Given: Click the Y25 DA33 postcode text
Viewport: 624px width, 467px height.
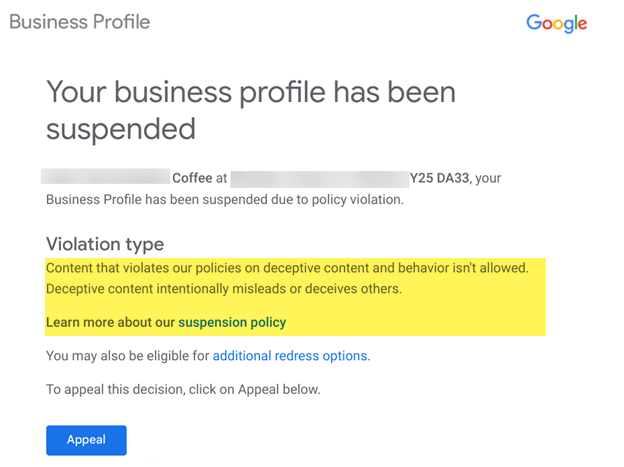Looking at the screenshot, I should pyautogui.click(x=439, y=178).
